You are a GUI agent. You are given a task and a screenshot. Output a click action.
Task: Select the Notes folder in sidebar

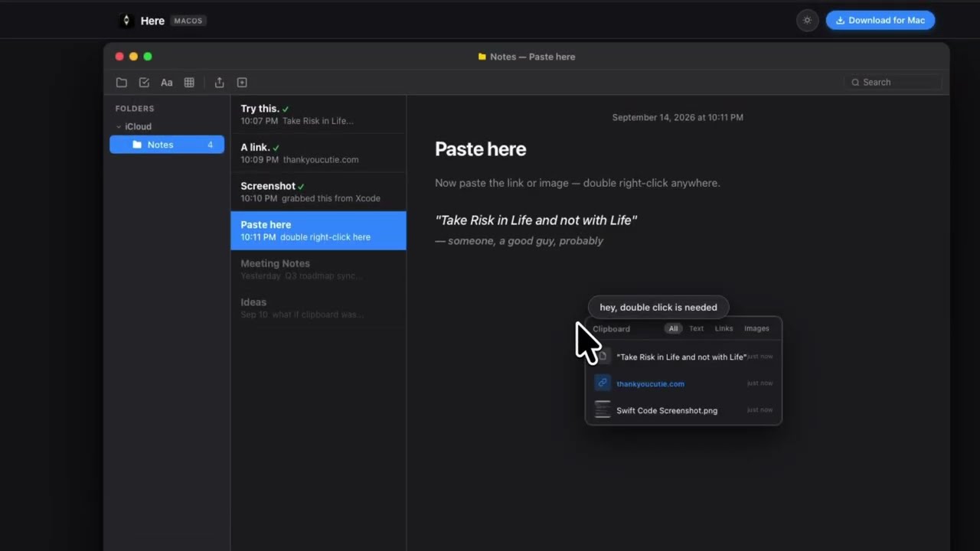click(167, 145)
